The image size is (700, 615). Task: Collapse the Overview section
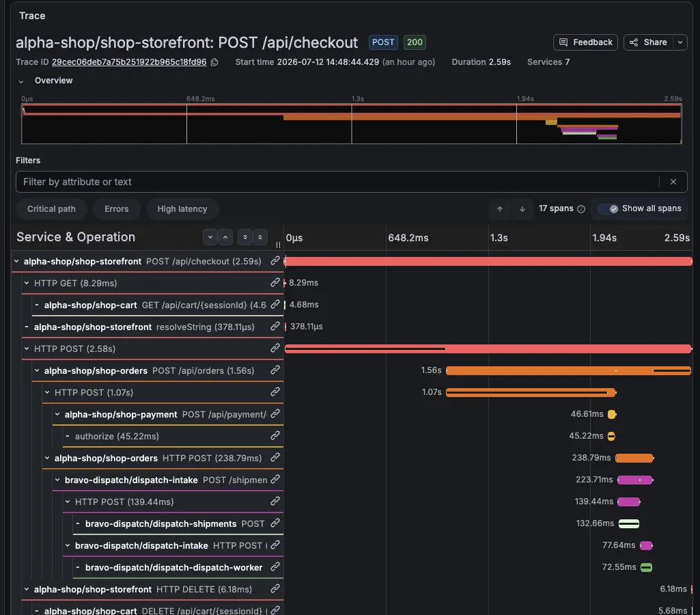point(21,81)
